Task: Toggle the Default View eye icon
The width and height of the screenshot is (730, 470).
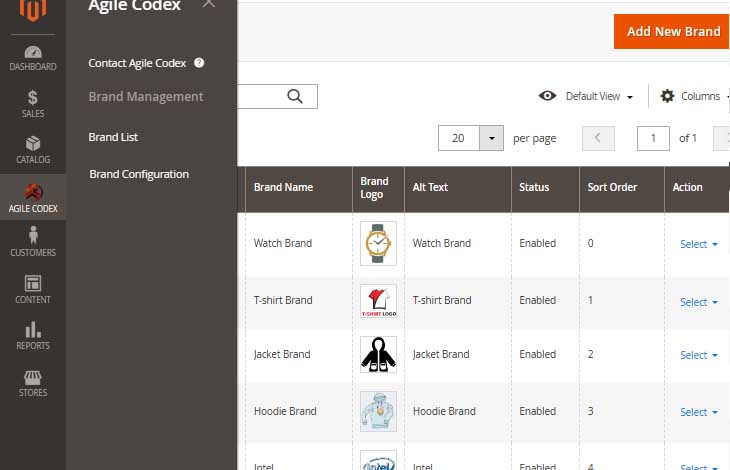Action: (x=547, y=96)
